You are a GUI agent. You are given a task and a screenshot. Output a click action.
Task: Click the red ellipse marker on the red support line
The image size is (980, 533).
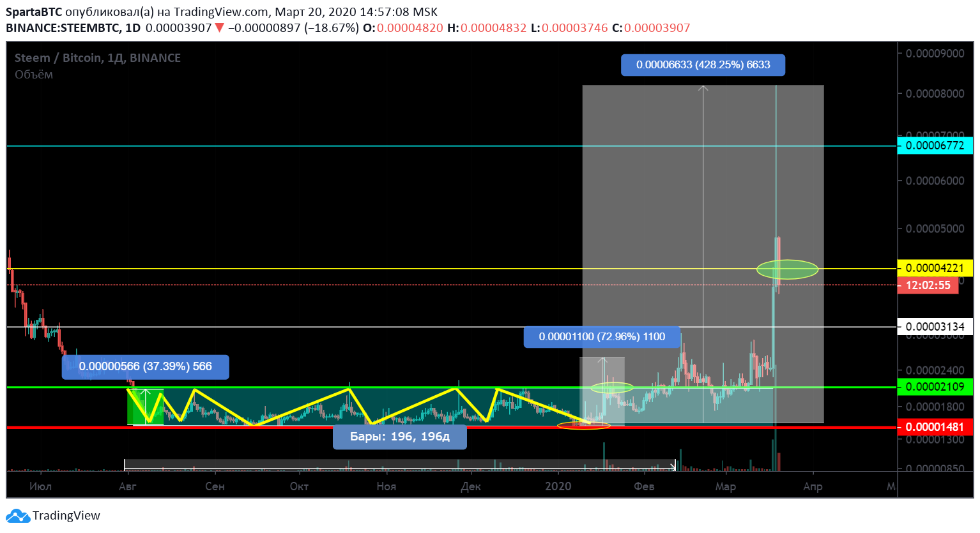click(583, 426)
